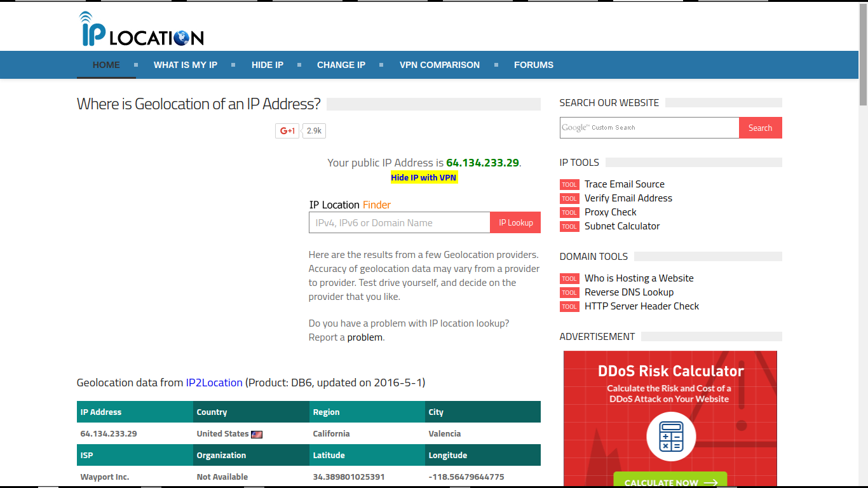Click the 'Latitude' column header
Screen dimensions: 868x488
367,455
